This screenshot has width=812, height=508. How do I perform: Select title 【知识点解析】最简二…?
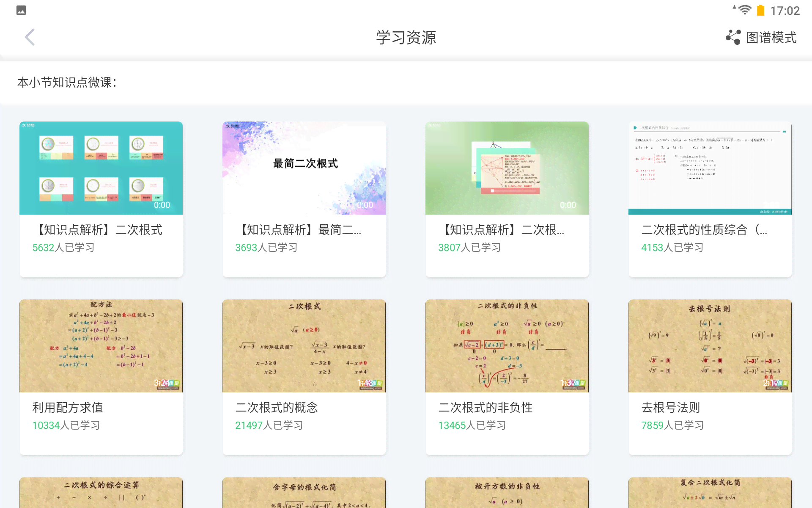pos(299,230)
